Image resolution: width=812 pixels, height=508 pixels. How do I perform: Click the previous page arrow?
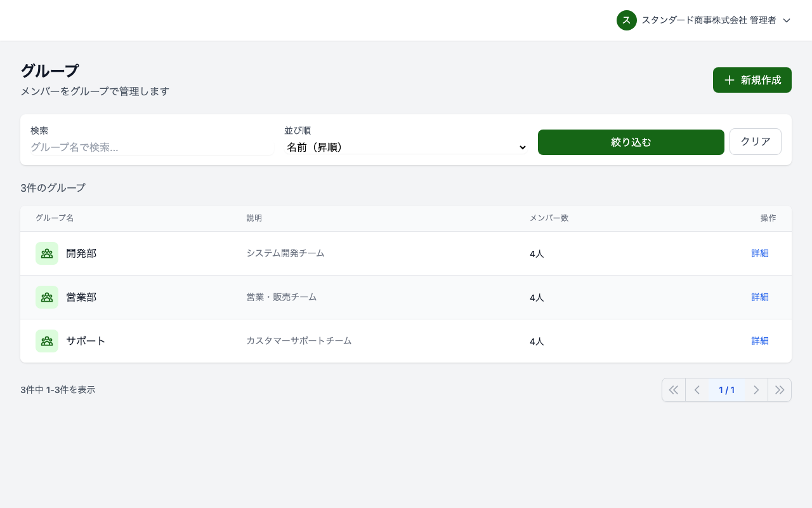tap(697, 390)
